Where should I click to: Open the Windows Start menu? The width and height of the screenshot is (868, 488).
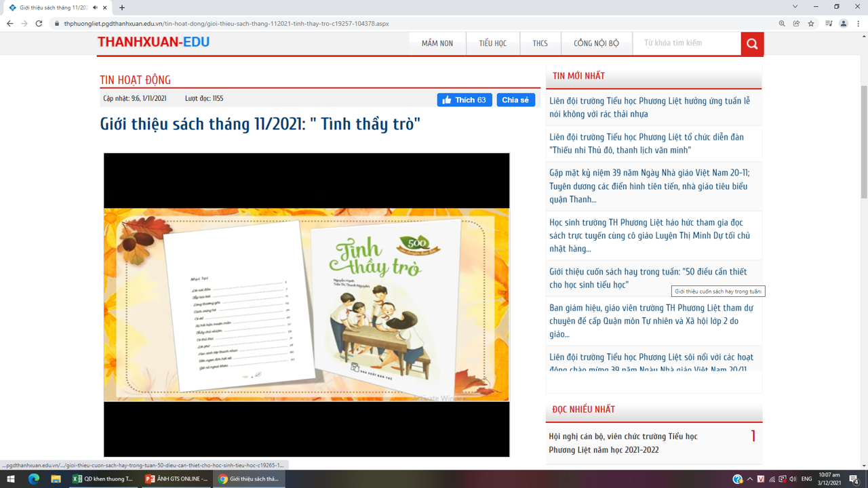click(10, 479)
